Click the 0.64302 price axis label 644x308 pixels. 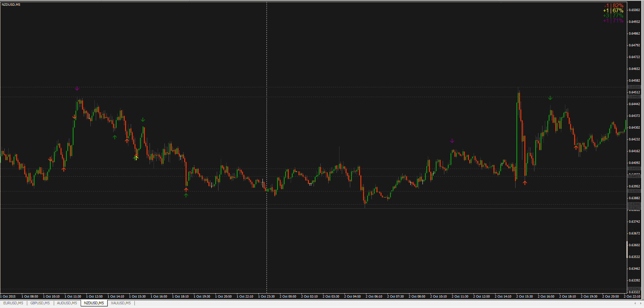tap(634, 128)
